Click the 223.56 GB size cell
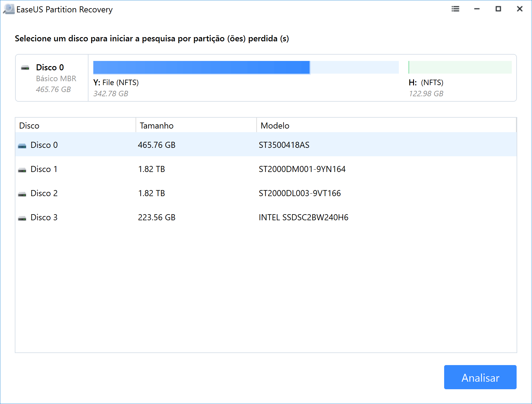Screen dimensions: 532x404 (157, 217)
